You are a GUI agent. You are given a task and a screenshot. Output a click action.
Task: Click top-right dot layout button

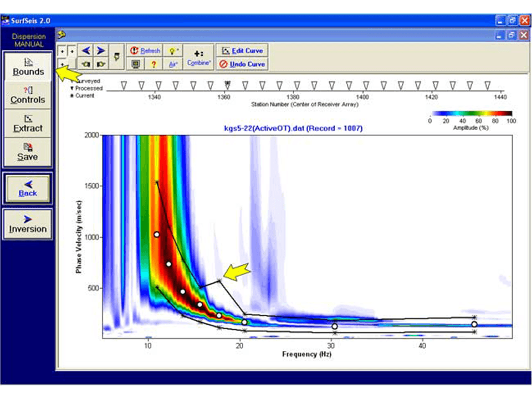point(72,52)
